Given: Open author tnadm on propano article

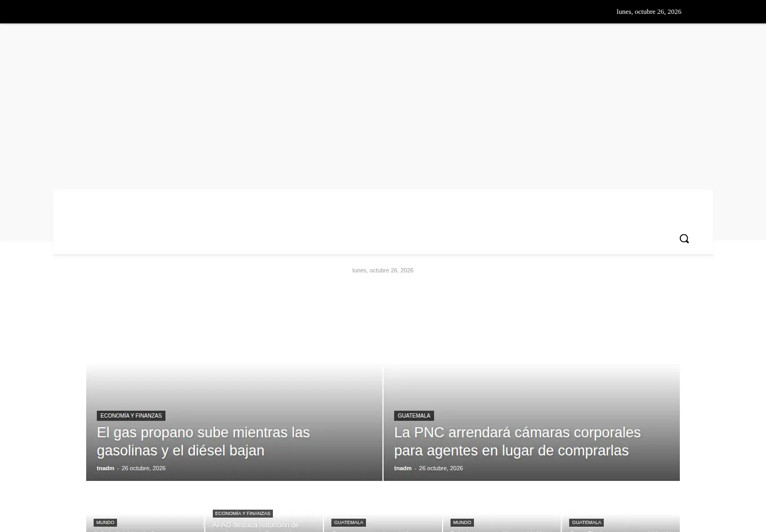Looking at the screenshot, I should click(x=105, y=468).
